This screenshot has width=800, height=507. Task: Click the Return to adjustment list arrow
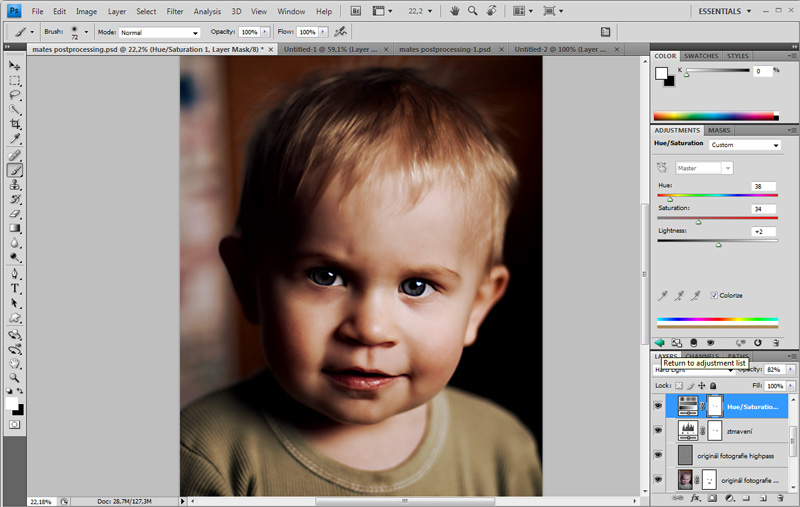tap(659, 343)
